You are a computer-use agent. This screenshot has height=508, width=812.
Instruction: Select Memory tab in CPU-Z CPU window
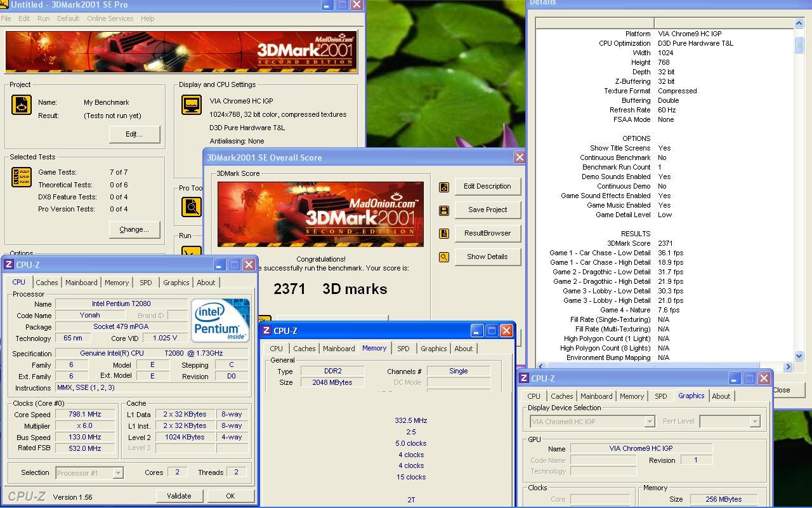click(x=117, y=283)
